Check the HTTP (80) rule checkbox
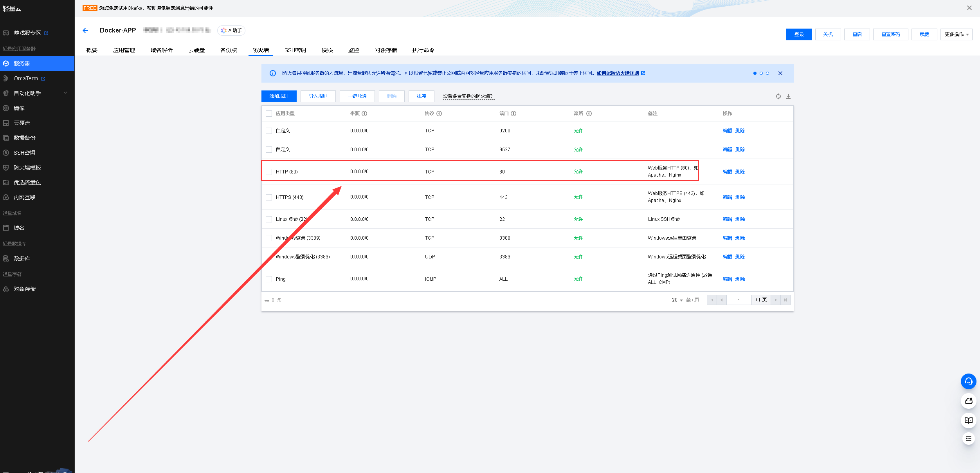This screenshot has width=980, height=473. [x=269, y=172]
